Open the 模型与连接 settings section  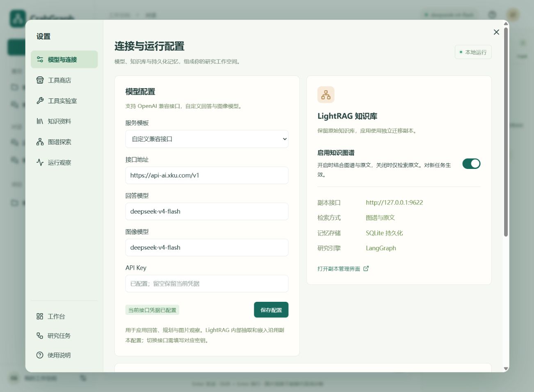[64, 59]
